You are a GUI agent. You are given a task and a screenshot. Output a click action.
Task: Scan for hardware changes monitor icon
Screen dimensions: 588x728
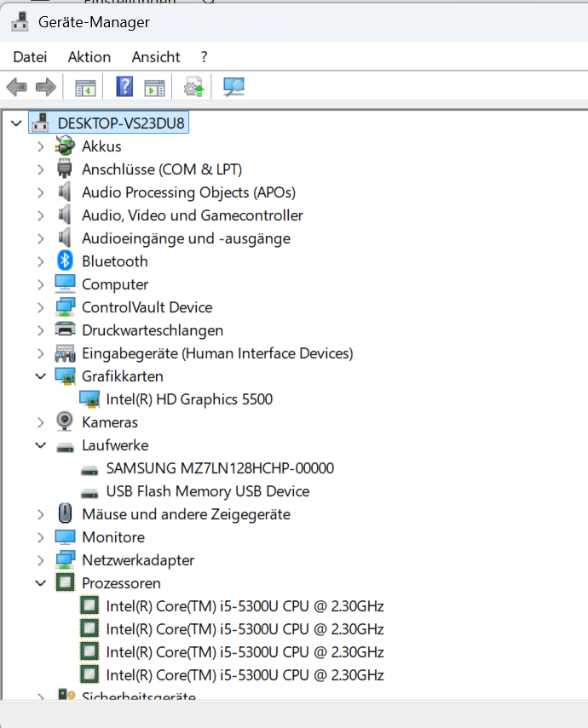click(x=233, y=87)
